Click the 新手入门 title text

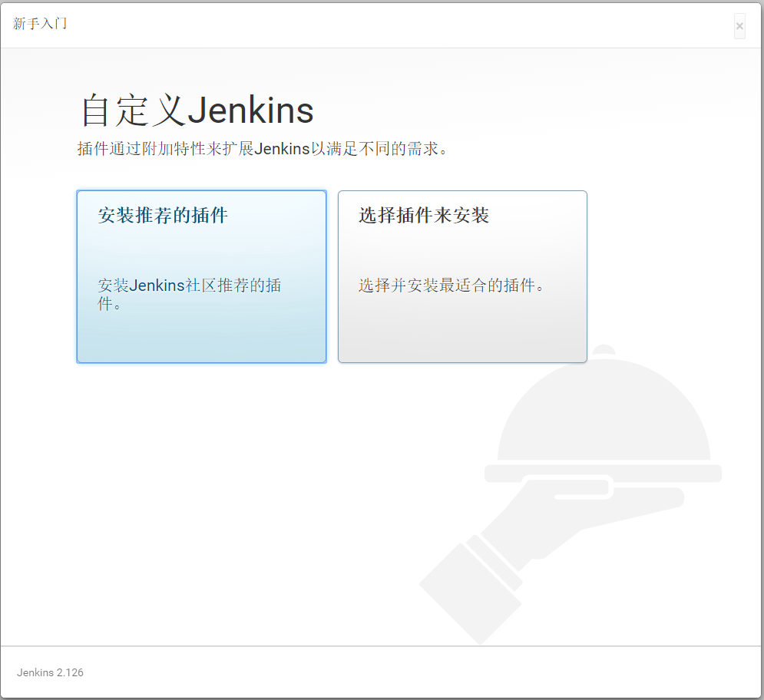(x=39, y=23)
